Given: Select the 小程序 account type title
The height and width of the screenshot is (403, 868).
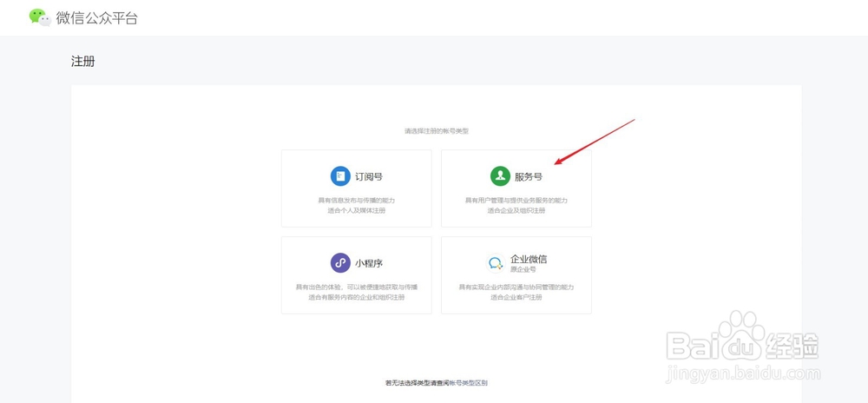Looking at the screenshot, I should coord(369,263).
